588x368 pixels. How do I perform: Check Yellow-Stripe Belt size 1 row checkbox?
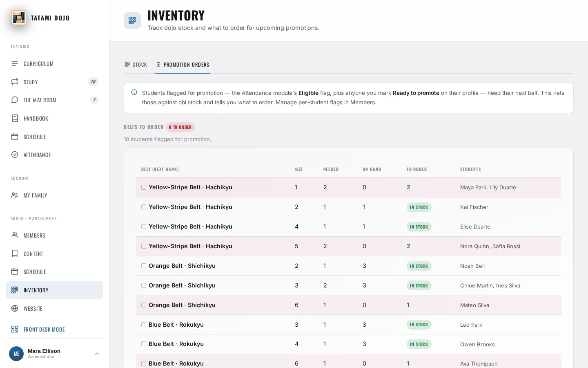click(144, 187)
